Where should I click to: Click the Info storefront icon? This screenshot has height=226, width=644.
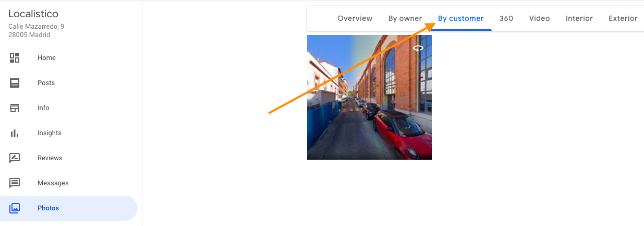coord(15,108)
